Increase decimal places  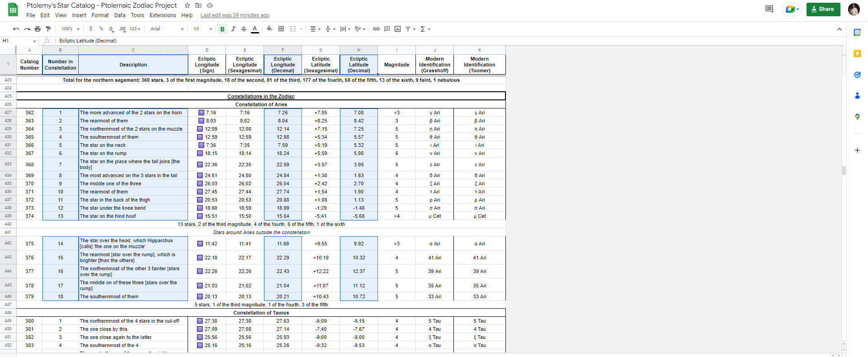pyautogui.click(x=123, y=29)
